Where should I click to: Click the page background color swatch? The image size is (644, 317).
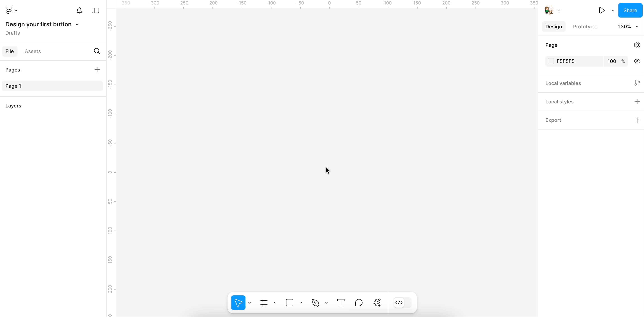551,61
